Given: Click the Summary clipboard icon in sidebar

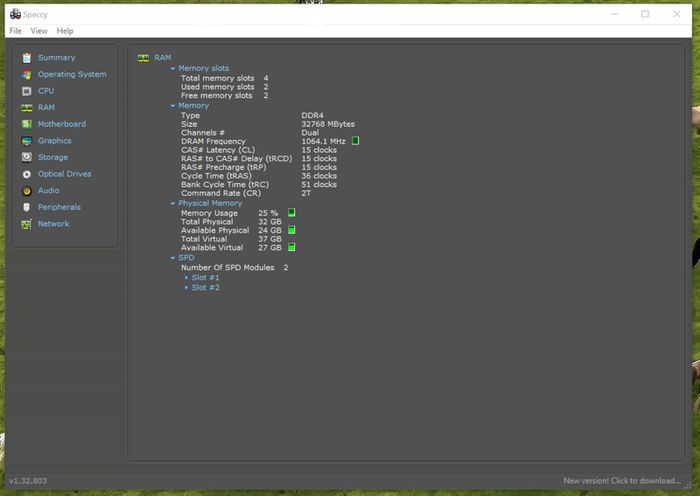Looking at the screenshot, I should pyautogui.click(x=27, y=58).
